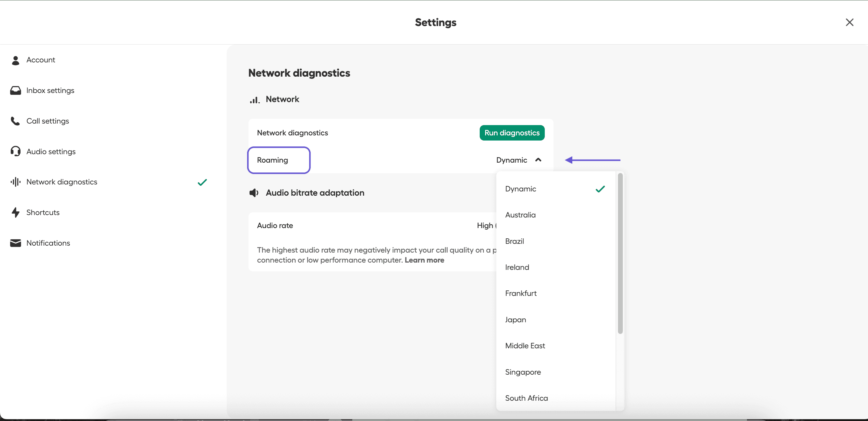Click the speaker icon beside Audio bitrate adaptation
868x421 pixels.
[x=254, y=193]
